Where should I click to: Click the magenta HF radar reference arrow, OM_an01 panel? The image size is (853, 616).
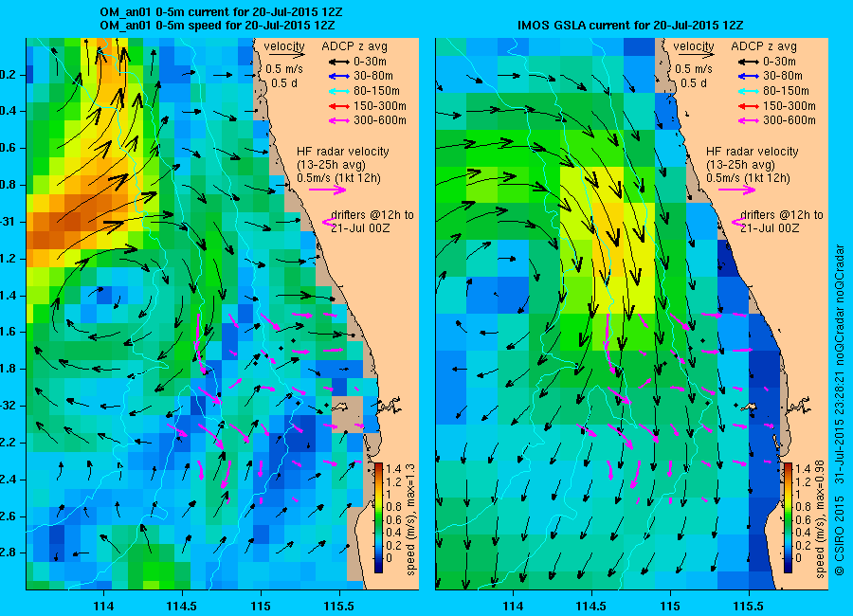point(328,190)
